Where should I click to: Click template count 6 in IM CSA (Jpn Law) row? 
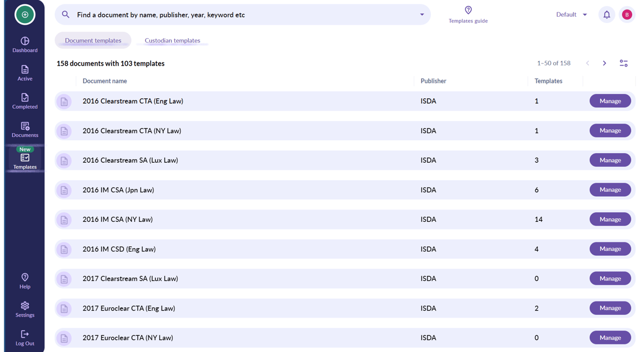(x=536, y=190)
